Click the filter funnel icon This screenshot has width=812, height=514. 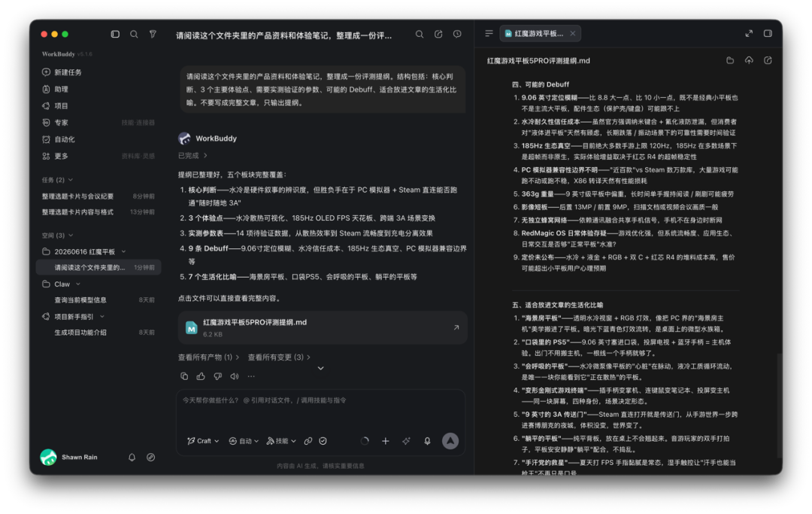(x=153, y=34)
